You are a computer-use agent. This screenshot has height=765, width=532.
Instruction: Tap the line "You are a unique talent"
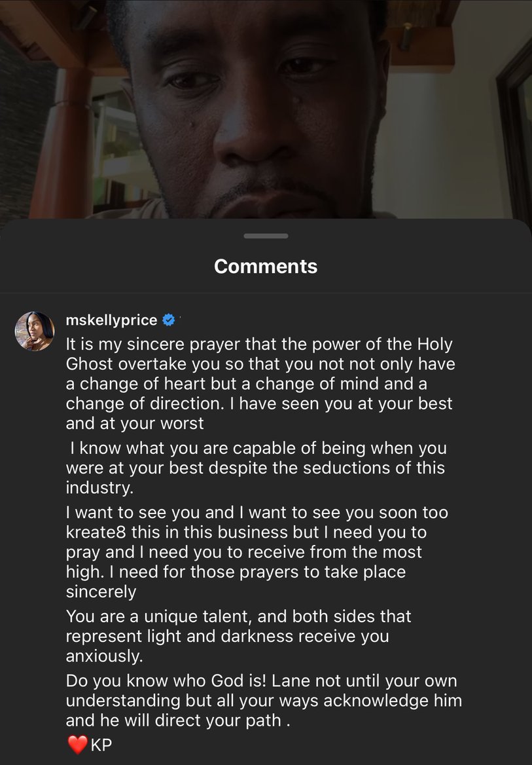pyautogui.click(x=238, y=616)
